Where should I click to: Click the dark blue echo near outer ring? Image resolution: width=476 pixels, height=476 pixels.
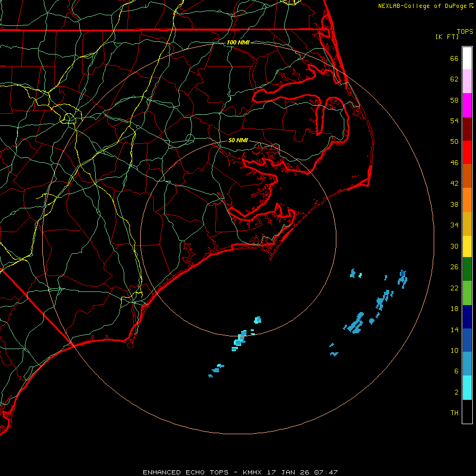click(402, 279)
